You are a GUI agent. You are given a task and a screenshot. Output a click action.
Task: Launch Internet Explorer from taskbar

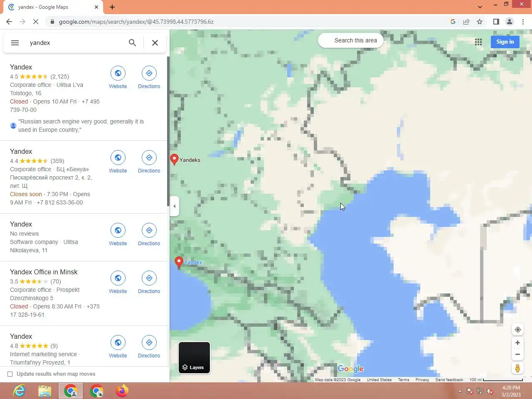click(x=19, y=391)
